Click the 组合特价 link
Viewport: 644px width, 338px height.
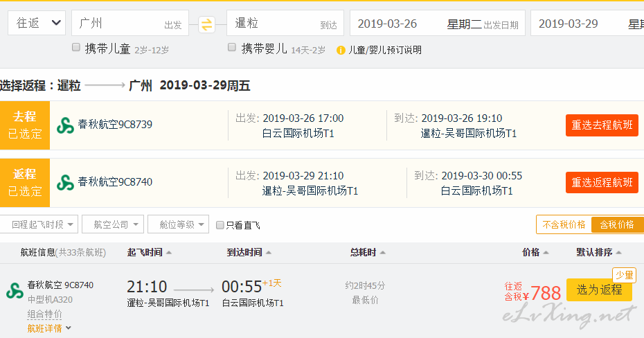pos(44,314)
